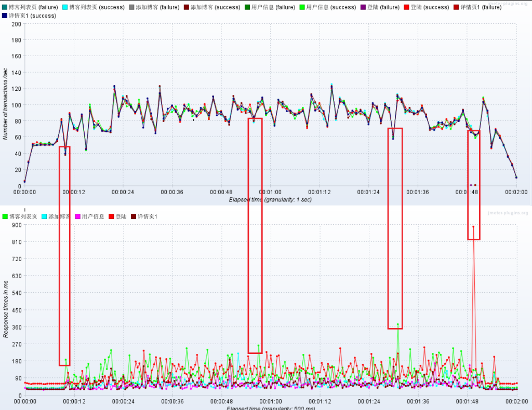Select the 博客列表页 label in the response times legend
Screen dimensions: 532x410
tap(23, 216)
